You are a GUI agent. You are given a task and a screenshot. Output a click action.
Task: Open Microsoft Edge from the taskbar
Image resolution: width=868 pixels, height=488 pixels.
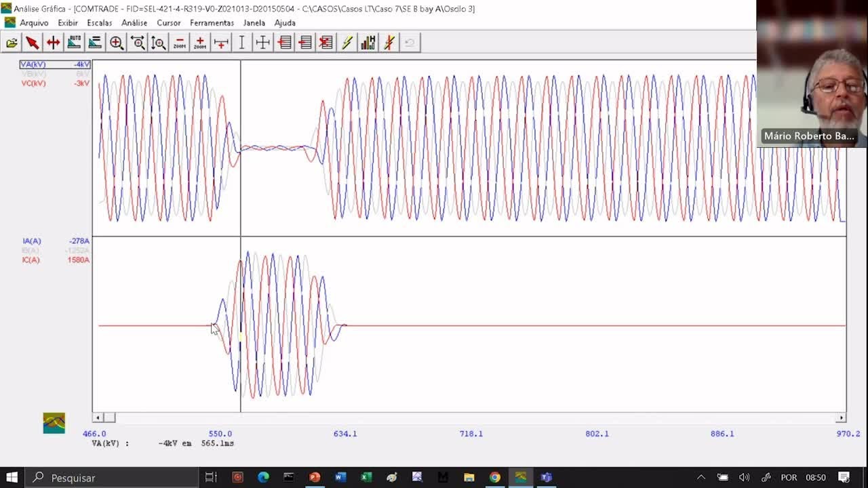click(x=263, y=477)
